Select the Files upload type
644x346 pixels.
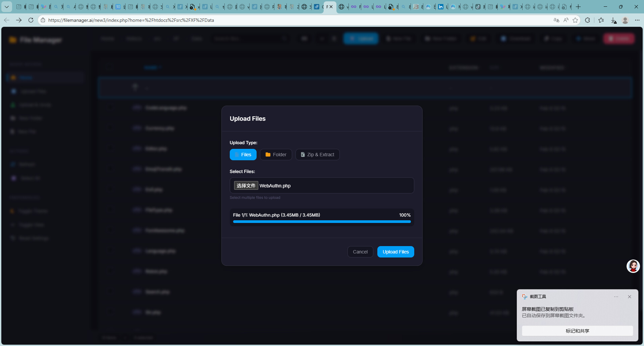(243, 155)
